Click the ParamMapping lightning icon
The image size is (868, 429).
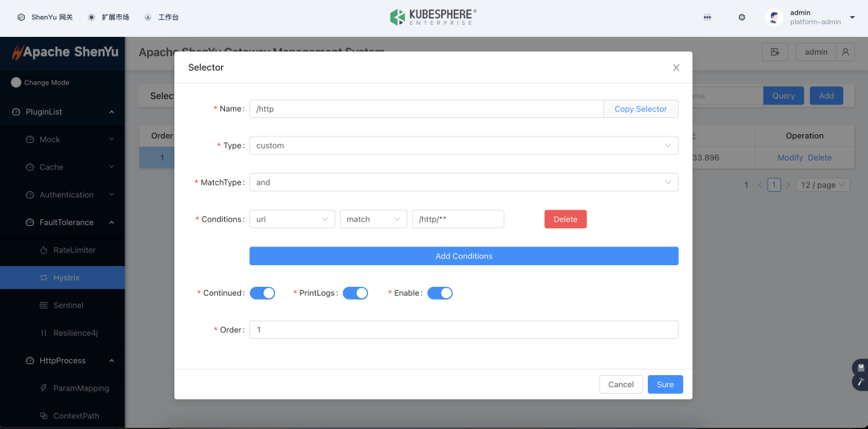tap(43, 389)
